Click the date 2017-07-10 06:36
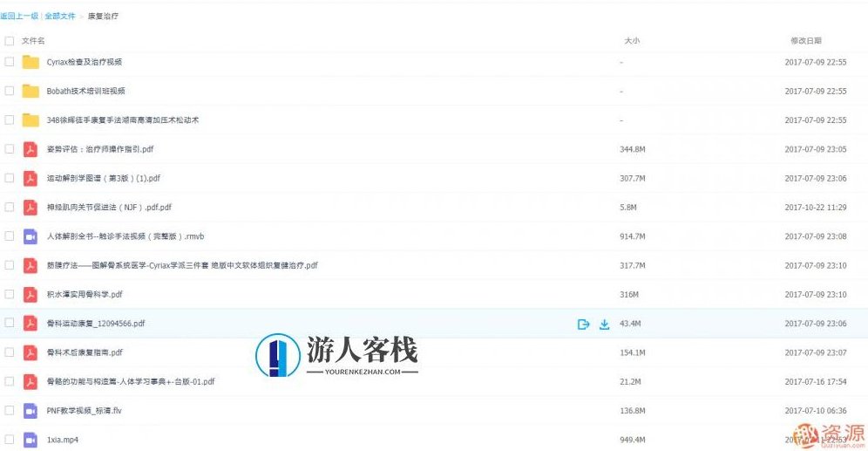The image size is (868, 451). click(816, 411)
